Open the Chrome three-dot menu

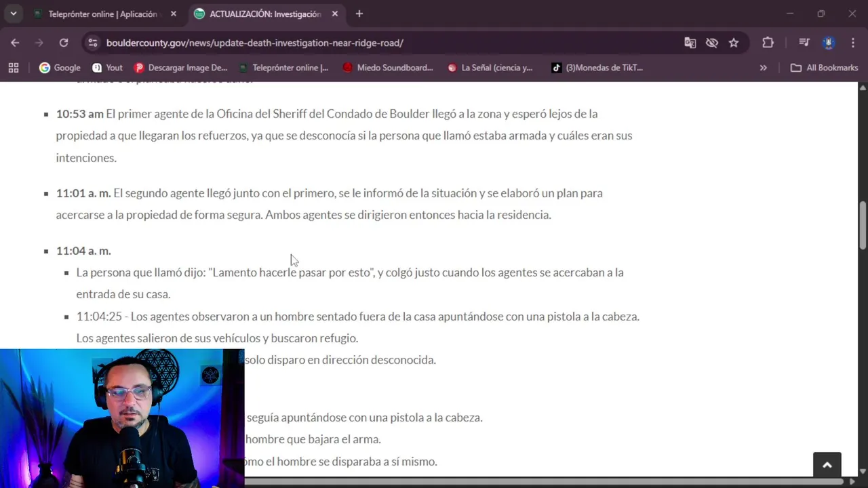pyautogui.click(x=852, y=43)
